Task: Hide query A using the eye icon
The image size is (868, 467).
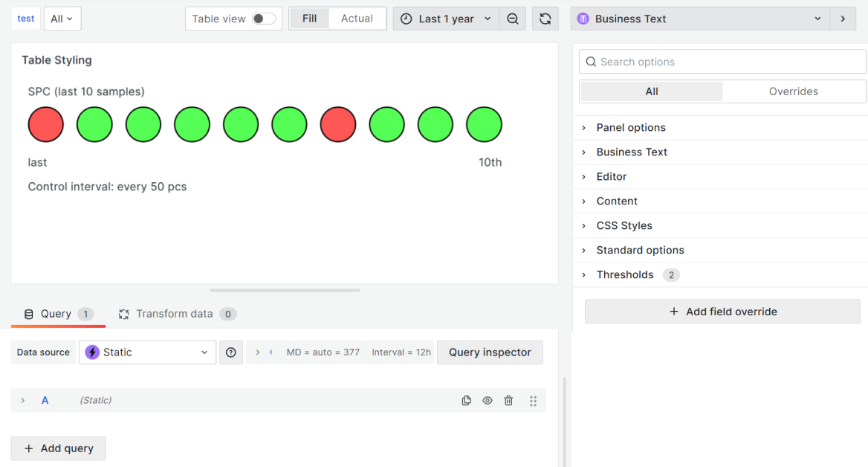Action: 488,401
